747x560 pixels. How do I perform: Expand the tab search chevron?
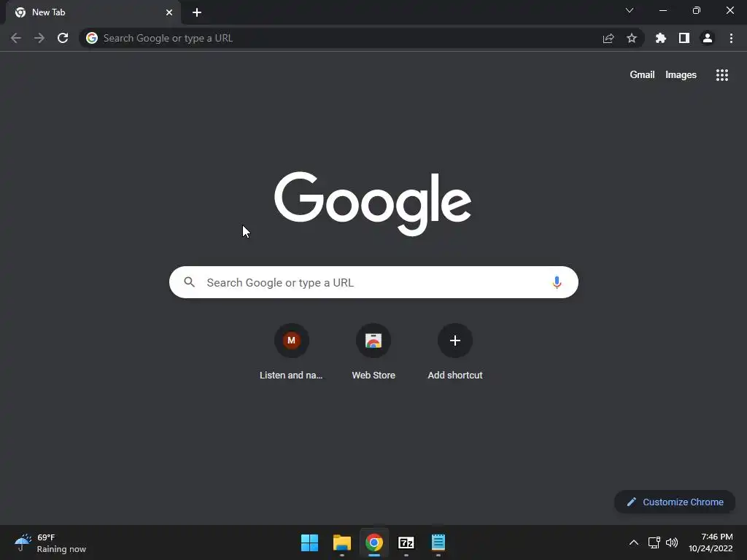pyautogui.click(x=630, y=10)
